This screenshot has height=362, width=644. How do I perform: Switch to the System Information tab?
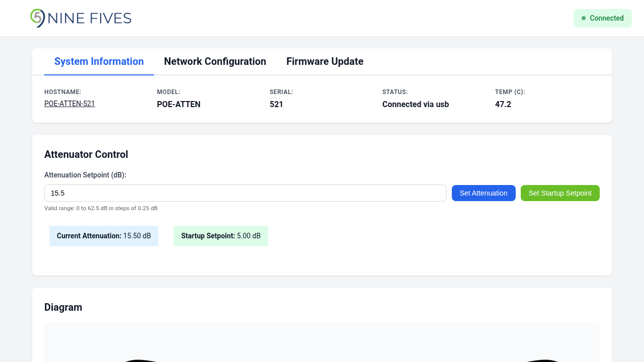(99, 62)
